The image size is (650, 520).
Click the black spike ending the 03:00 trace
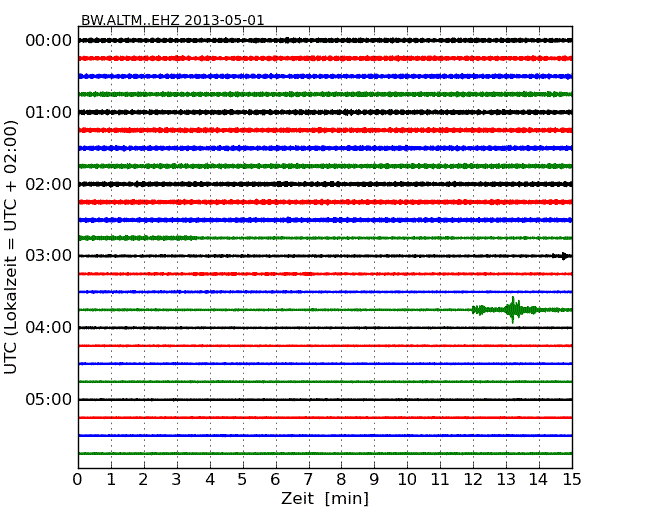(x=565, y=256)
